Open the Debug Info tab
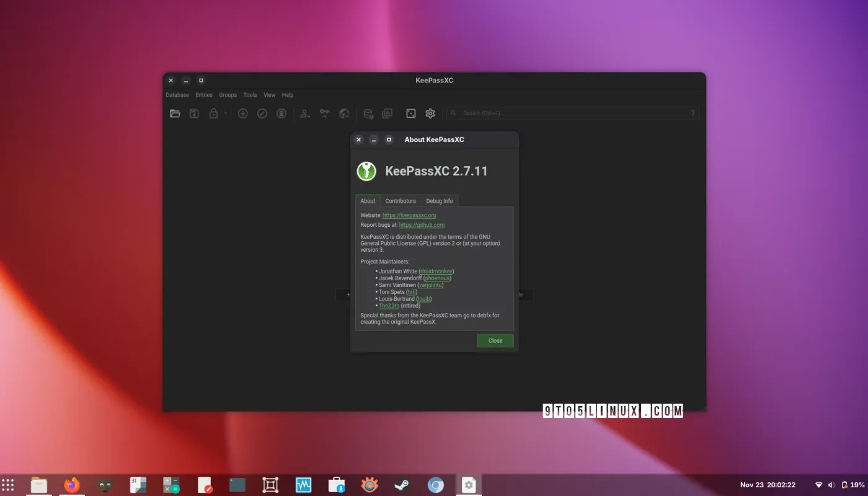This screenshot has height=496, width=868. click(440, 201)
